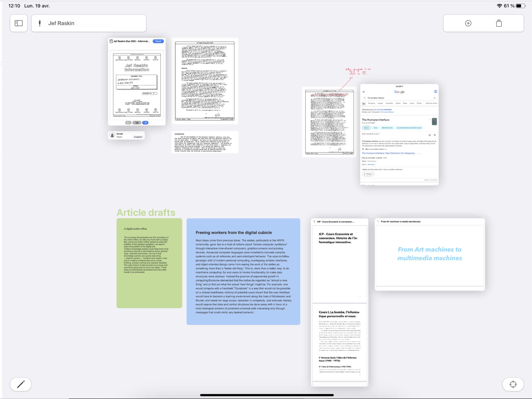The image size is (532, 399).
Task: Clear the Google search field X
Action: 434,98
